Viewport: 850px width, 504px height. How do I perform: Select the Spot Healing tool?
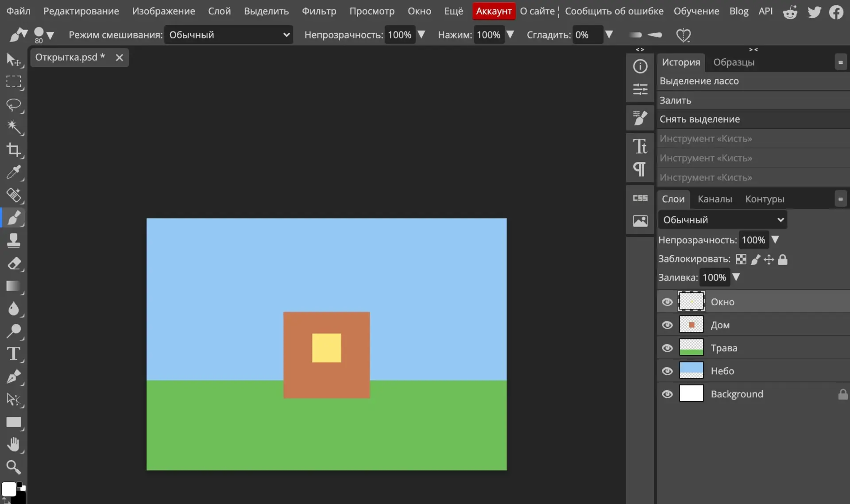(13, 195)
